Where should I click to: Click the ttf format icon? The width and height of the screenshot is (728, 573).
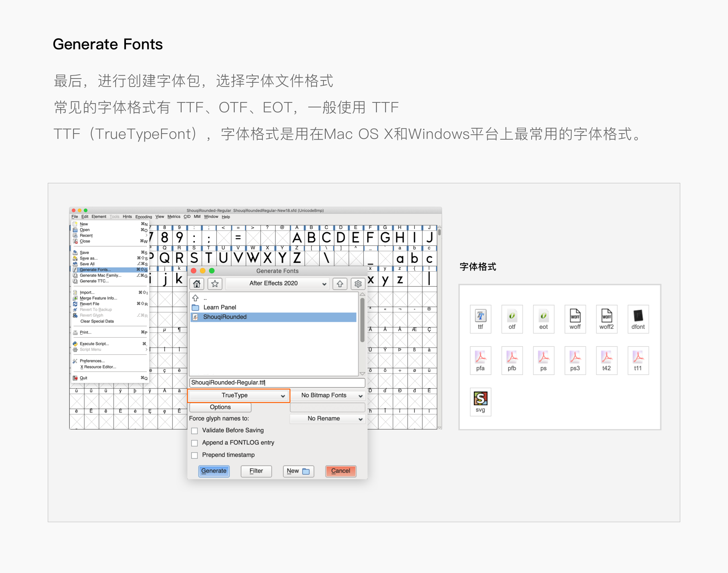click(480, 319)
